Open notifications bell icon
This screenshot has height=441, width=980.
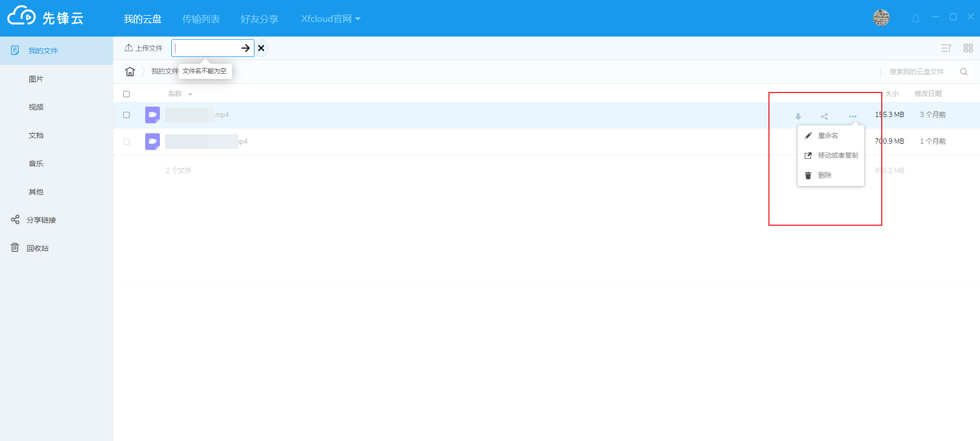(x=916, y=18)
